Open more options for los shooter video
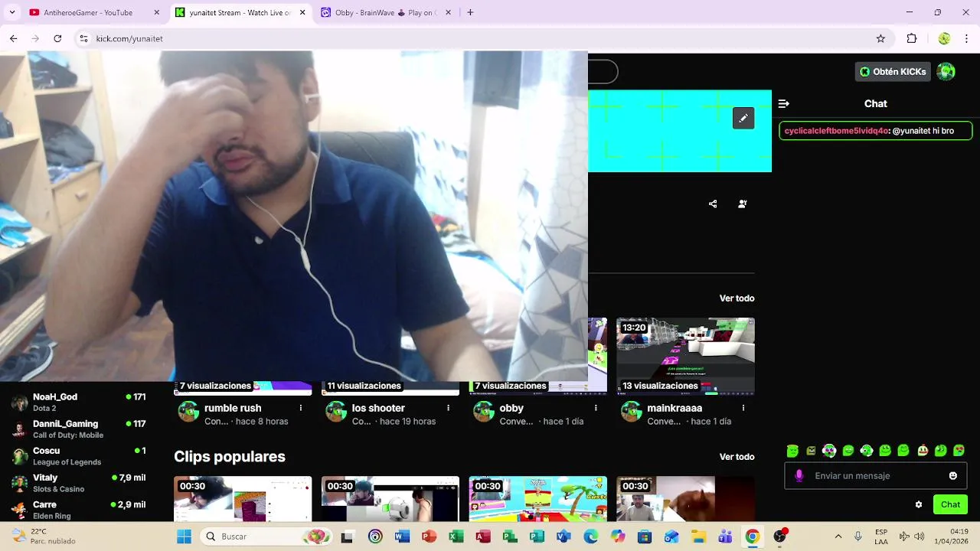 [449, 408]
